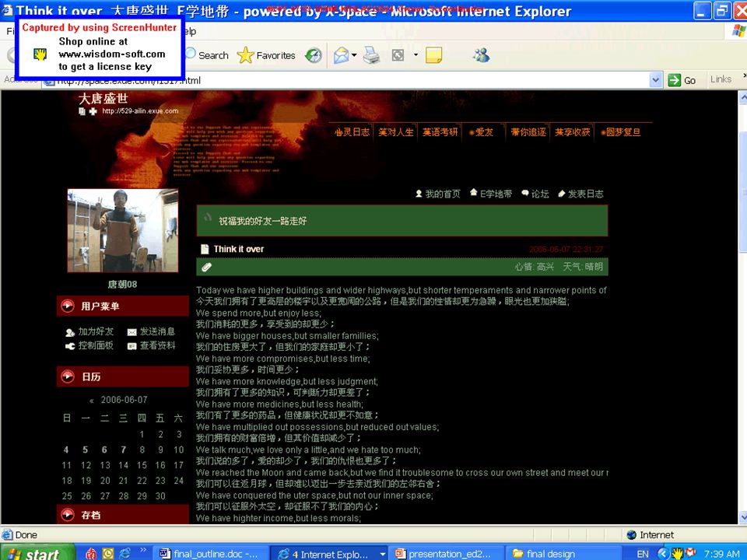Expand hidden tray icons arrow
Image resolution: width=747 pixels, height=560 pixels.
663,553
